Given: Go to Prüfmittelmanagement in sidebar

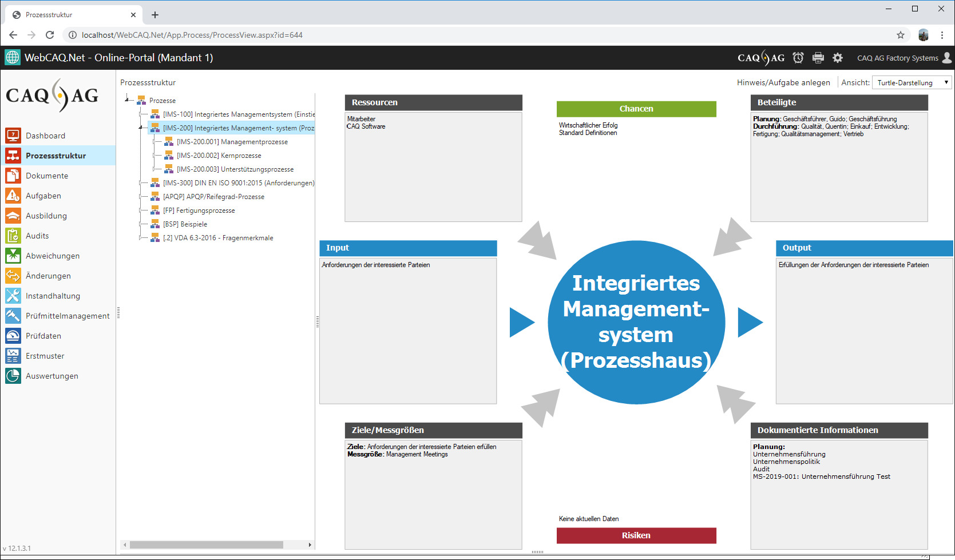Looking at the screenshot, I should pyautogui.click(x=68, y=316).
